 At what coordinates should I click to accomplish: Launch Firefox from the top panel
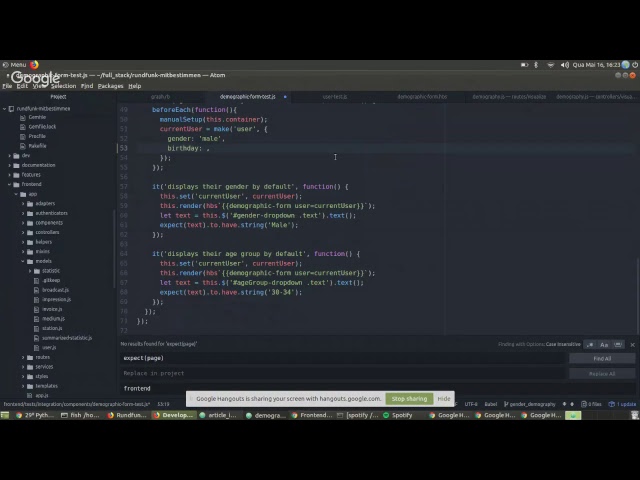34,64
